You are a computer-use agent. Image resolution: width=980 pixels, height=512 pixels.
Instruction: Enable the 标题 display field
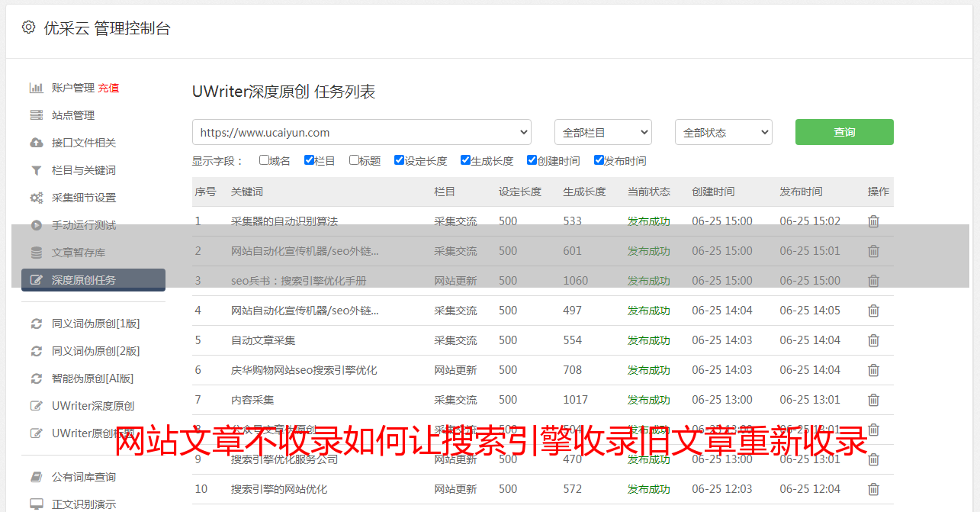click(354, 160)
